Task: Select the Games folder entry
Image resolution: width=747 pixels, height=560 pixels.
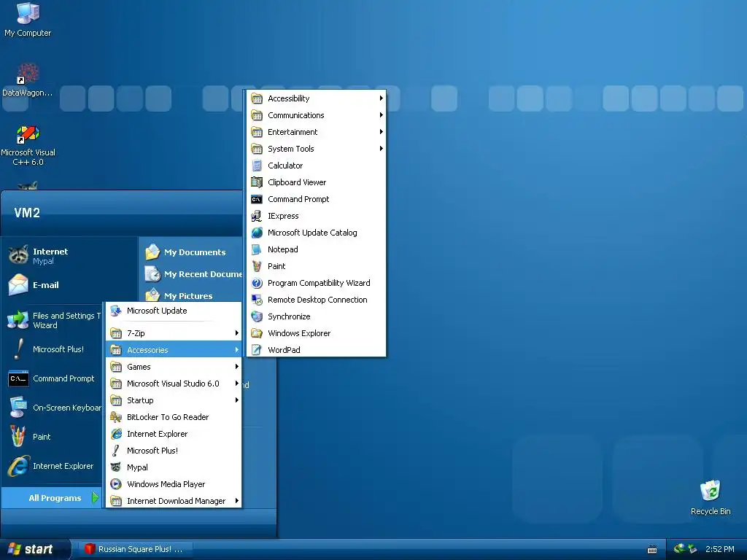Action: [x=174, y=367]
